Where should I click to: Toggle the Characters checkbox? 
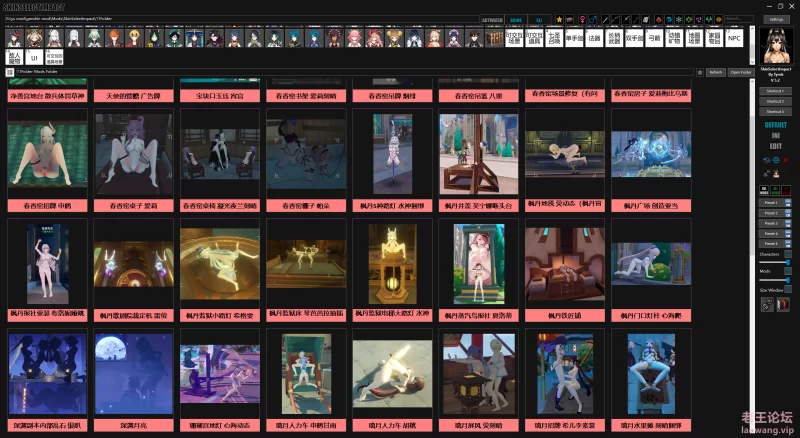(788, 254)
